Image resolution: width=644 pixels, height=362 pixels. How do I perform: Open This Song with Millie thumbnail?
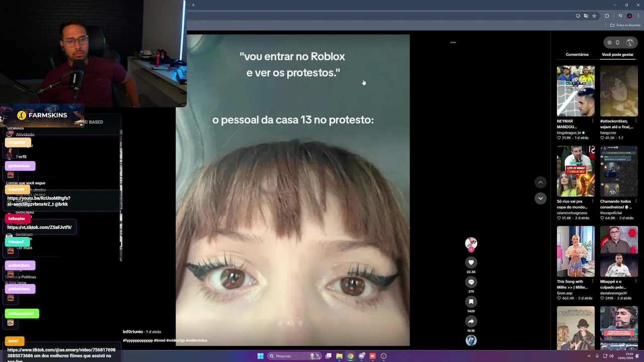[x=576, y=251]
